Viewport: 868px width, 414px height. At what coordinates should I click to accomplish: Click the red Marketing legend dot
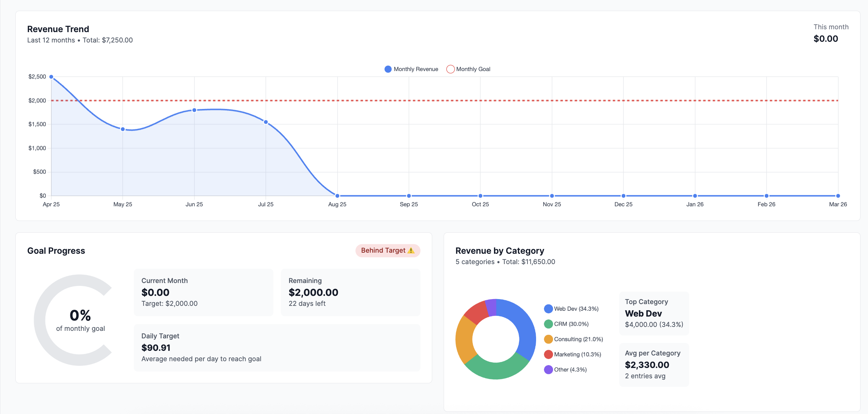click(548, 354)
